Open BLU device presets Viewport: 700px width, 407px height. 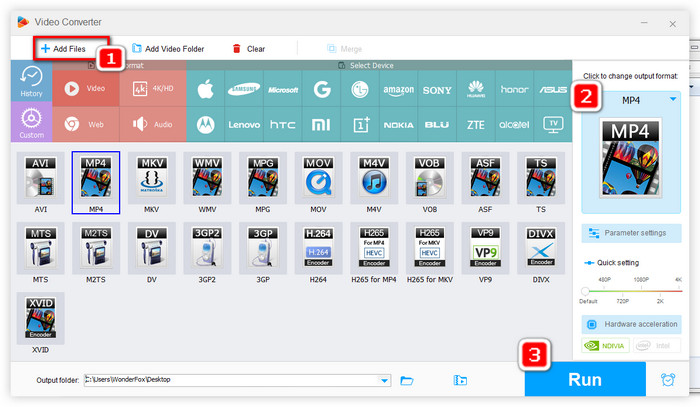tap(437, 125)
